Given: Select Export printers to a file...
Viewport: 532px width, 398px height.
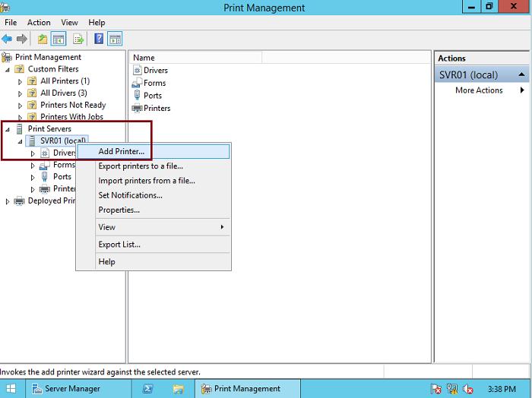Looking at the screenshot, I should coord(141,166).
